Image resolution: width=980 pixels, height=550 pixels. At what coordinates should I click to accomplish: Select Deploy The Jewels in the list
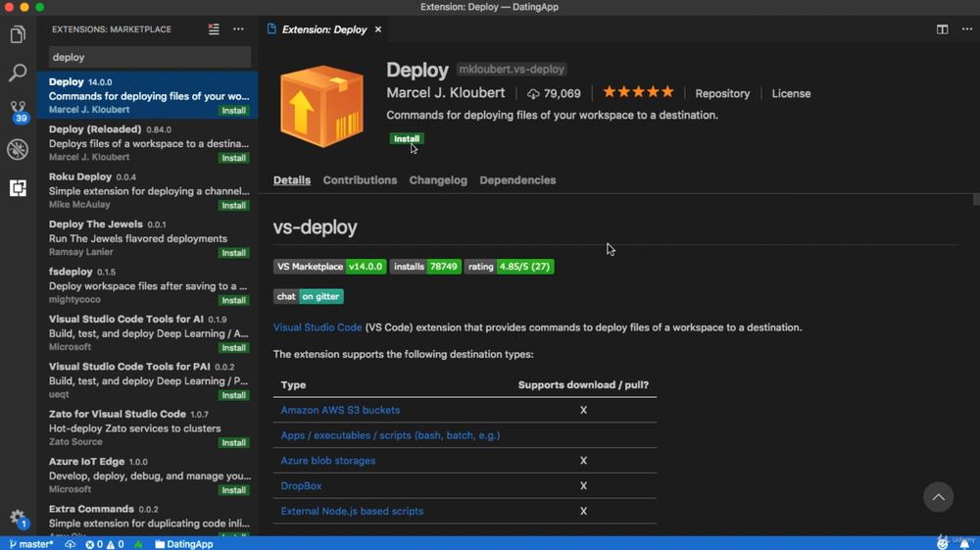(x=148, y=237)
